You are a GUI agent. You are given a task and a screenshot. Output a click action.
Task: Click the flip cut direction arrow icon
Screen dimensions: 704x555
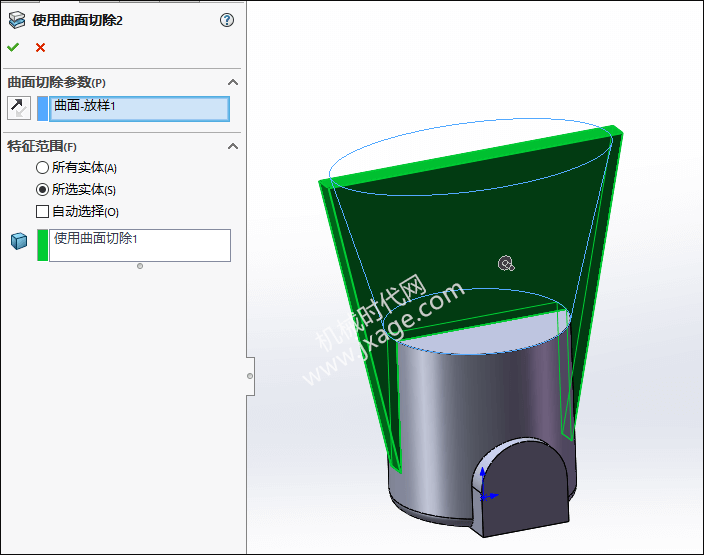point(18,108)
